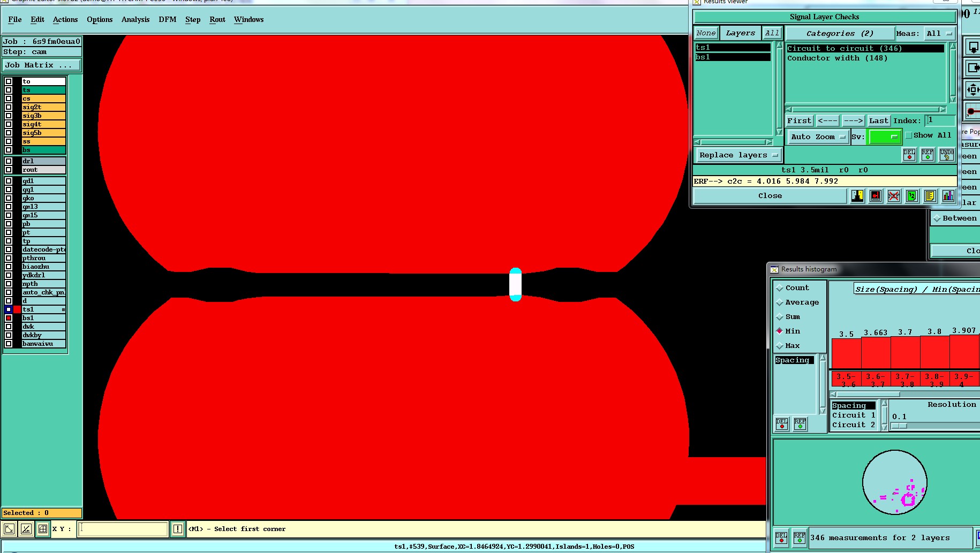The height and width of the screenshot is (553, 980).
Task: Go to next result with right arrow
Action: [854, 120]
